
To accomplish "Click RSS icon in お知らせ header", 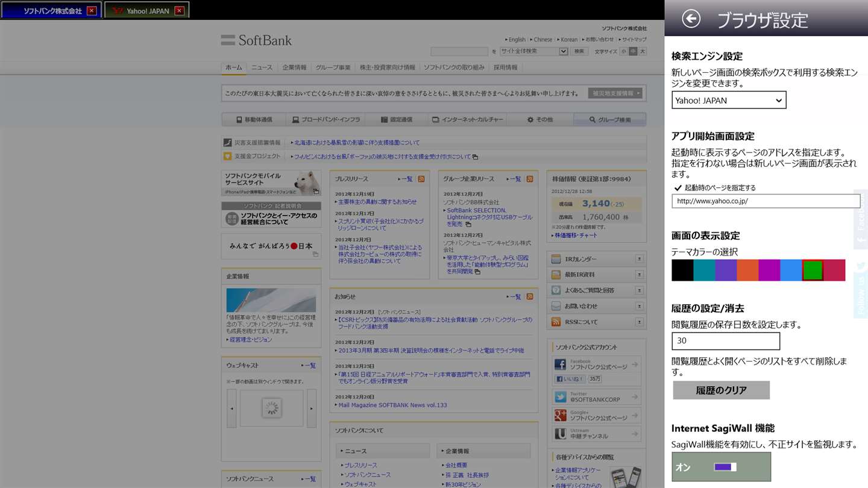I will (530, 296).
